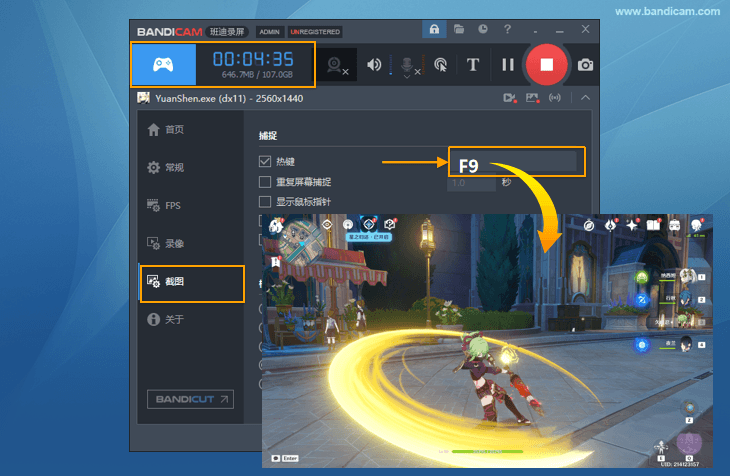This screenshot has height=476, width=730.
Task: Open the 首页 home tab
Action: click(x=174, y=129)
